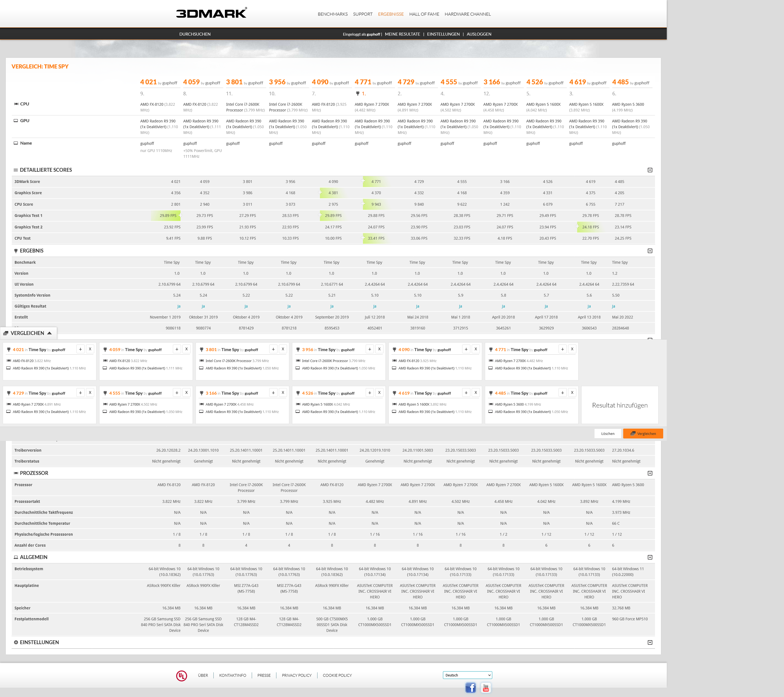Click the highlighted 24.18 FPS cell
The image size is (784, 697).
pyautogui.click(x=590, y=227)
